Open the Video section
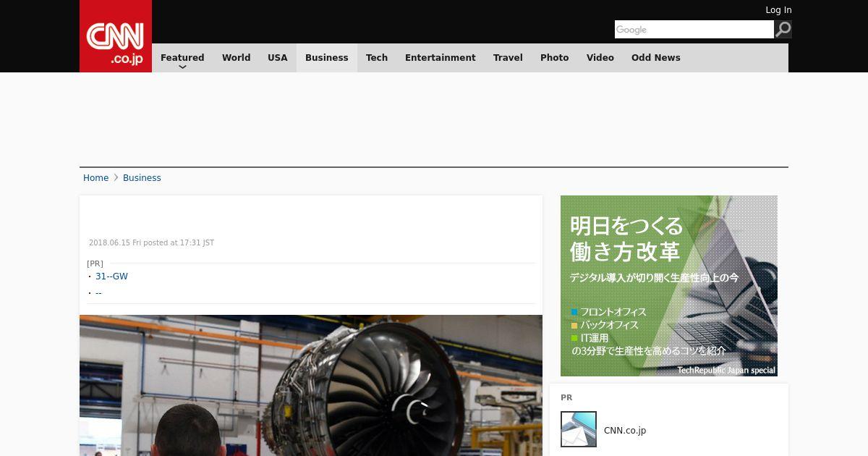Screen dimensions: 868x456 (x=600, y=58)
